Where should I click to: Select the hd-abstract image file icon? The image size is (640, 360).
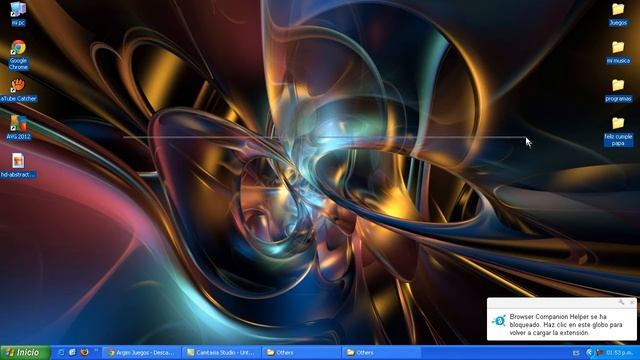tap(18, 165)
